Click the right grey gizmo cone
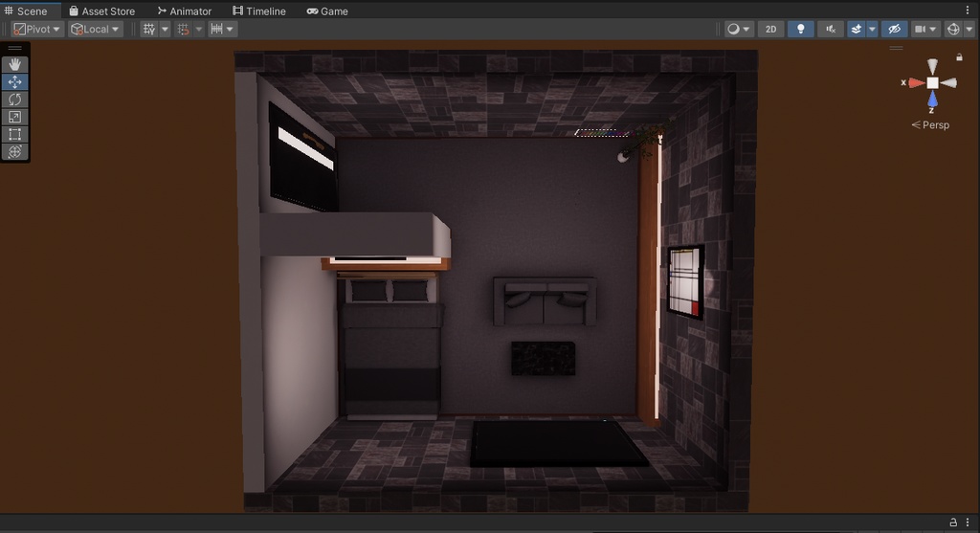980x533 pixels. 948,82
